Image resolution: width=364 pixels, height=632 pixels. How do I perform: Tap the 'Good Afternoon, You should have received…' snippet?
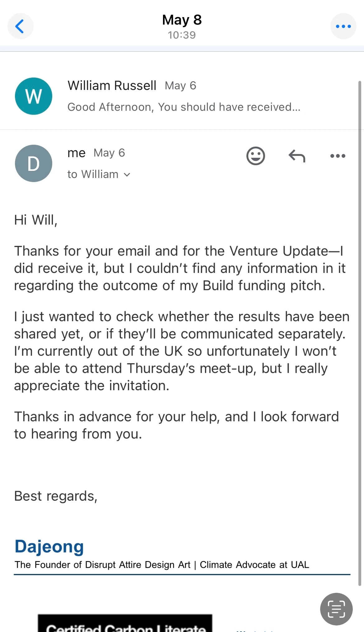(x=184, y=107)
